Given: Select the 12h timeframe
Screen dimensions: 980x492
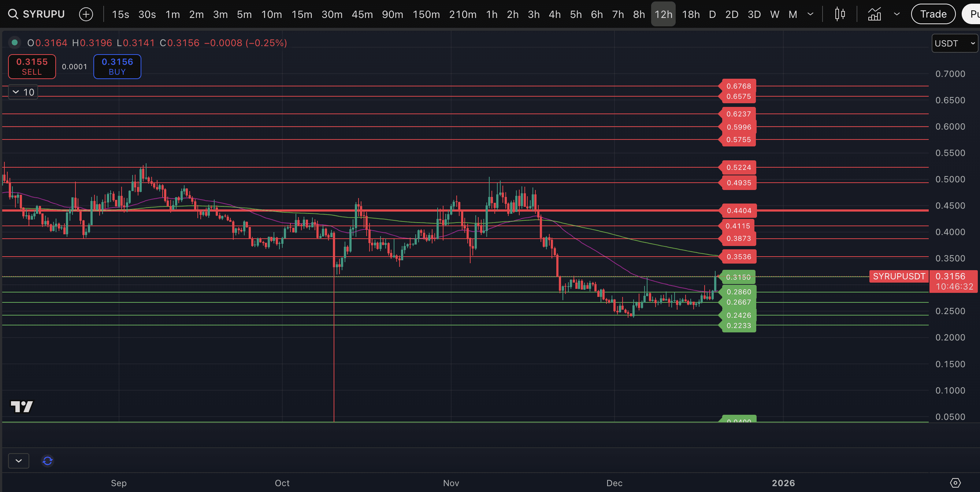Looking at the screenshot, I should (x=663, y=14).
